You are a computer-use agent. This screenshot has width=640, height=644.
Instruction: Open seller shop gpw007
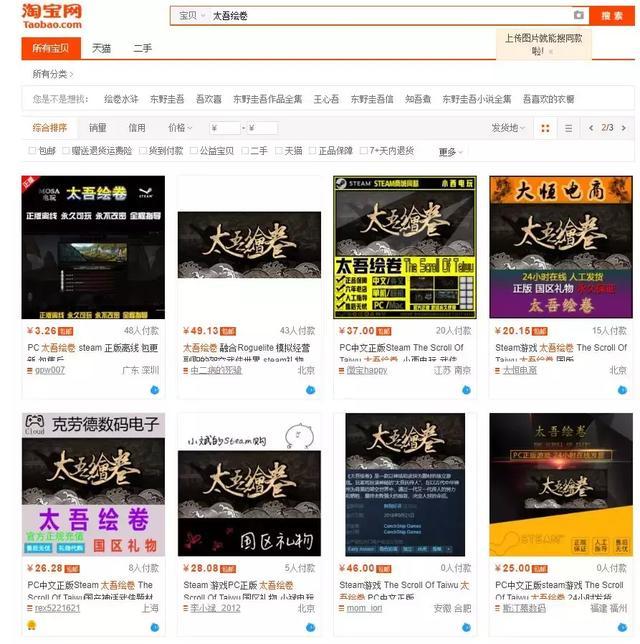pyautogui.click(x=50, y=370)
